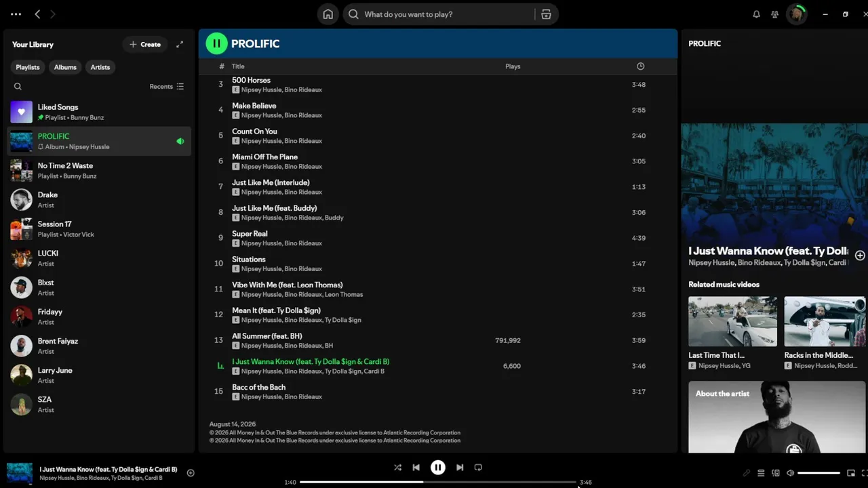Search in Your Library
868x488 pixels.
pyautogui.click(x=18, y=87)
